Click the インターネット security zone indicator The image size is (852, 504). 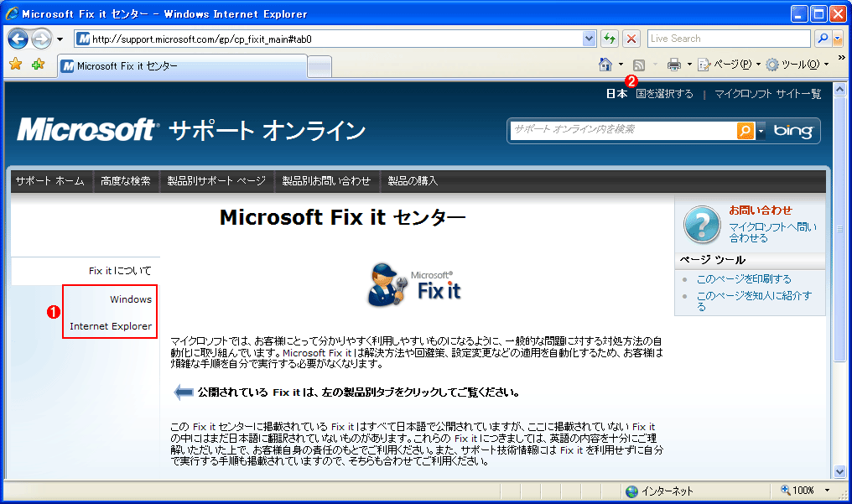pyautogui.click(x=659, y=491)
